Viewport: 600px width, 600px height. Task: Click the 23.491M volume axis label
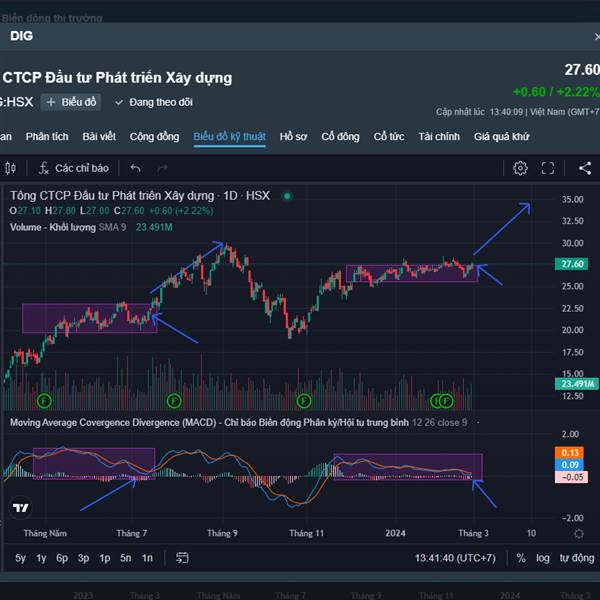pyautogui.click(x=577, y=384)
